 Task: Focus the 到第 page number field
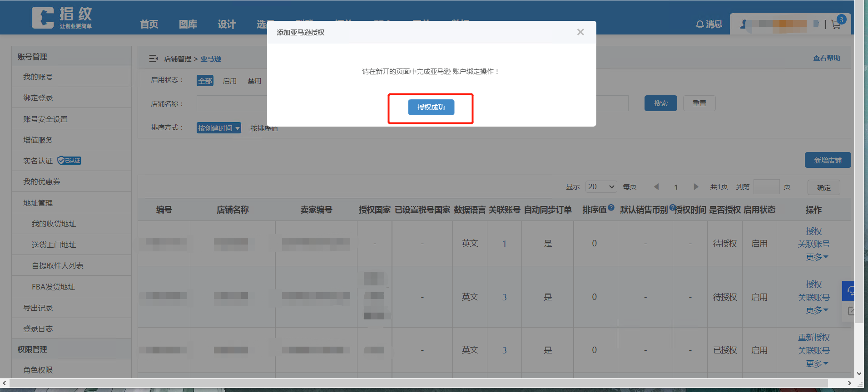pyautogui.click(x=766, y=186)
